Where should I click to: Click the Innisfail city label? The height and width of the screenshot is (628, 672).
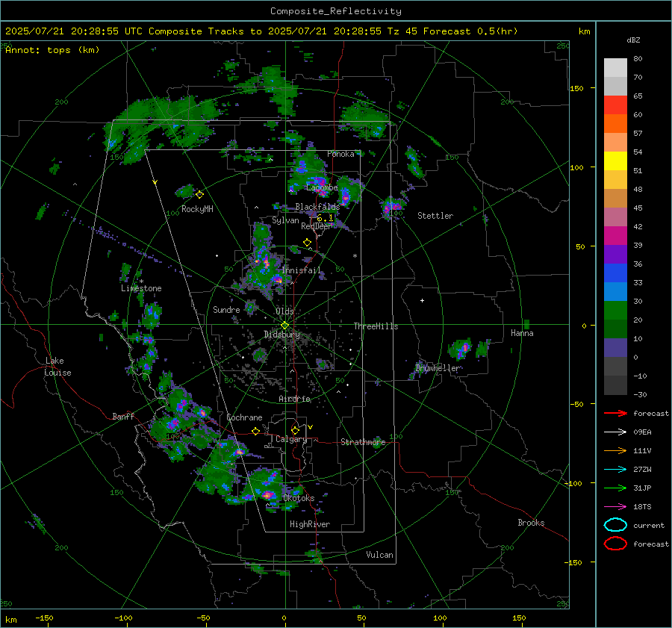[x=301, y=270]
